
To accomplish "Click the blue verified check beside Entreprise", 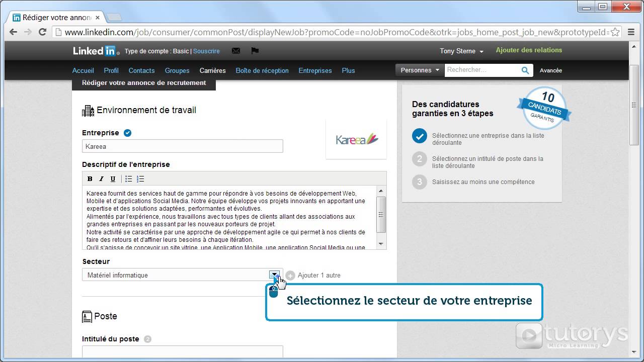I will [128, 133].
